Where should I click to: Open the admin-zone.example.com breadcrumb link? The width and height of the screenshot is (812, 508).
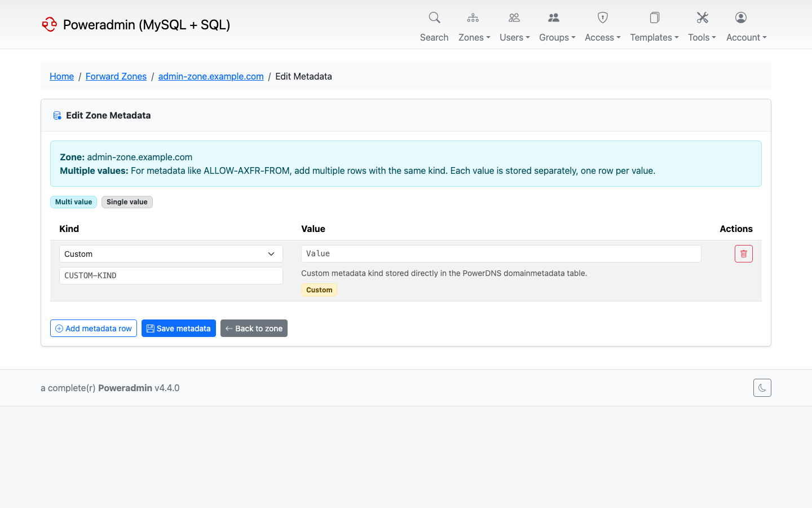point(211,76)
